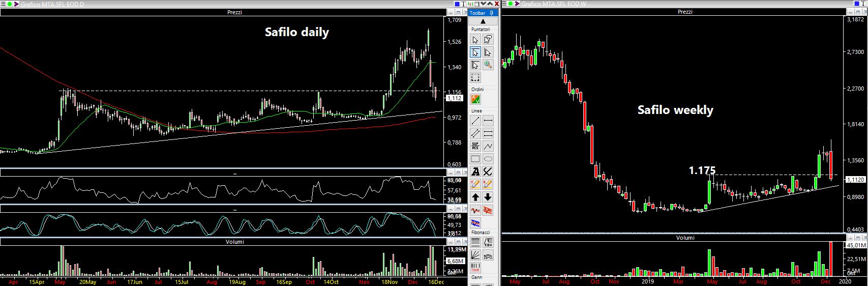Choose the FIBO extension tool
This screenshot has width=868, height=286.
(488, 242)
